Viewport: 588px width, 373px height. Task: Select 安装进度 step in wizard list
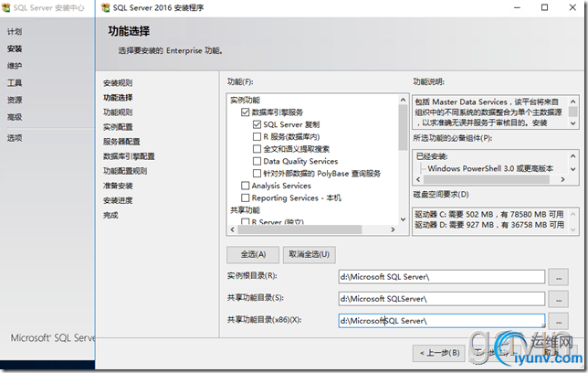[x=118, y=200]
